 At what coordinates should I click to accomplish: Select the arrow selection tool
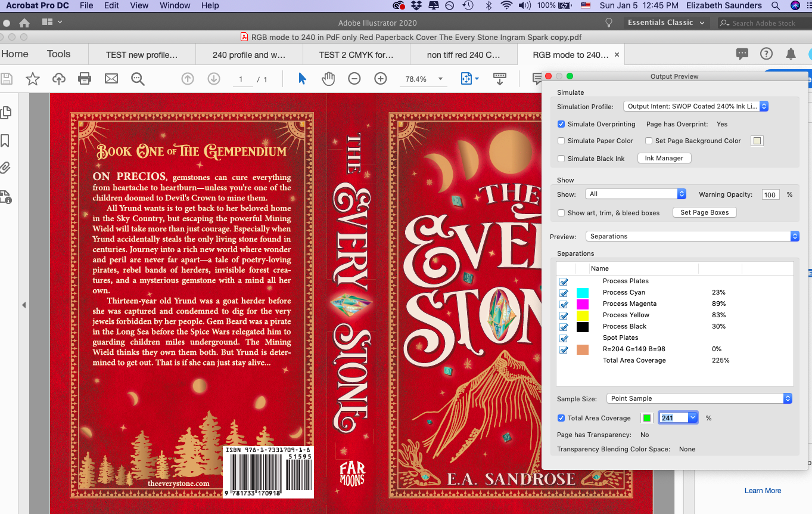coord(303,78)
